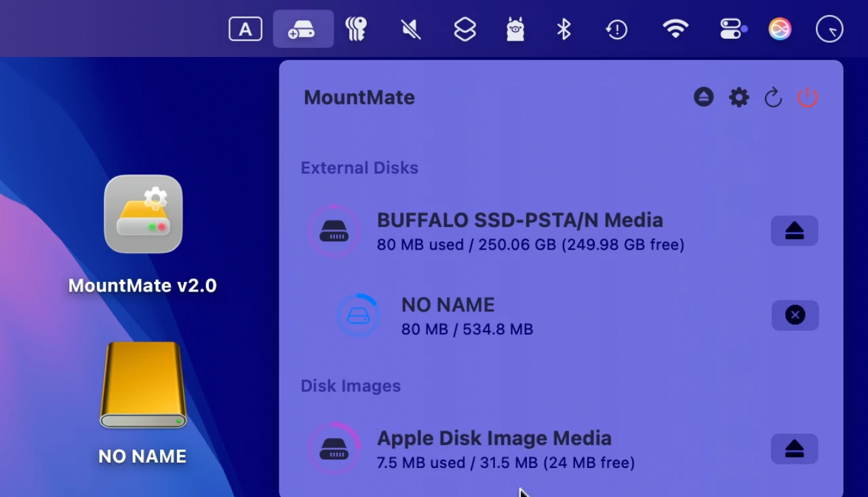This screenshot has width=868, height=497.
Task: Cancel mounting of NO NAME disk
Action: 795,315
